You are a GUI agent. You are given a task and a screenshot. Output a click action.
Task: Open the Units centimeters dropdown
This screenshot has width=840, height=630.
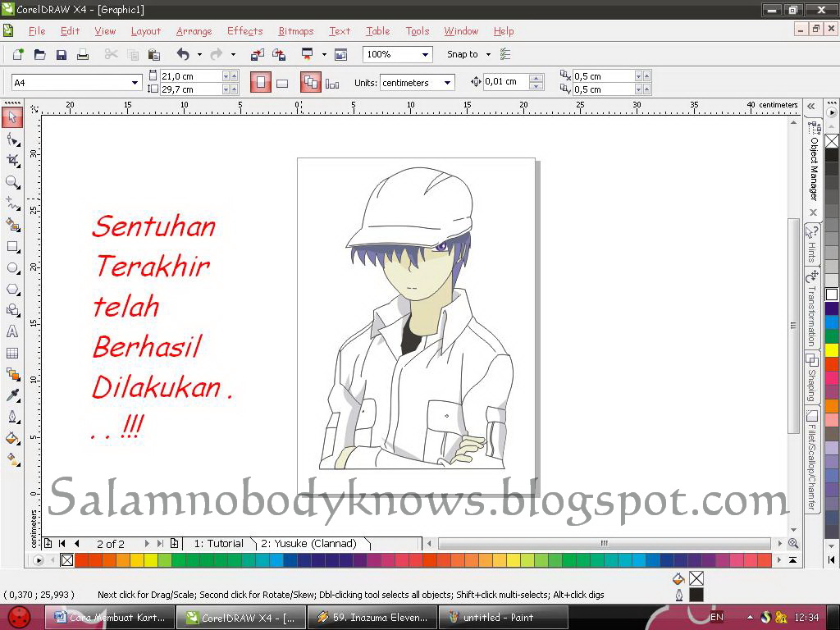pos(447,83)
